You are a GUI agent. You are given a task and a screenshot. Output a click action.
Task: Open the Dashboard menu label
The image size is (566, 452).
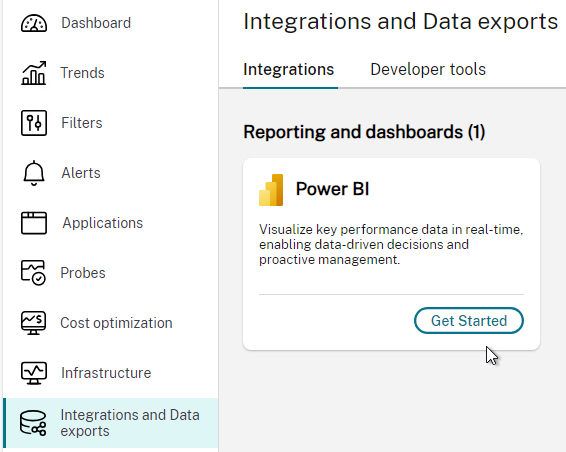[96, 23]
